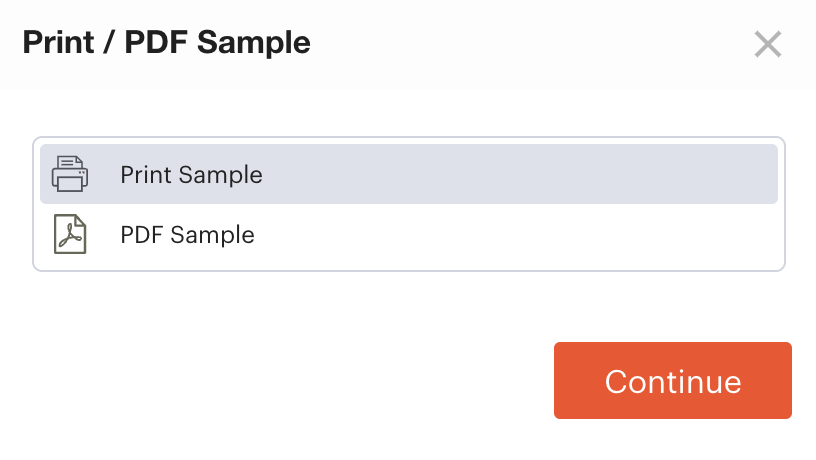Proceed using the orange Continue button
816x460 pixels.
click(672, 380)
